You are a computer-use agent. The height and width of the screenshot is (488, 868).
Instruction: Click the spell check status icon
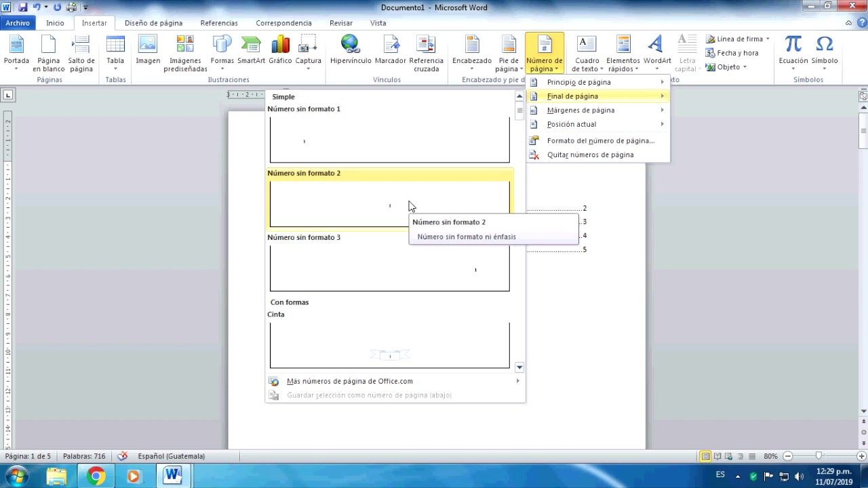(122, 456)
